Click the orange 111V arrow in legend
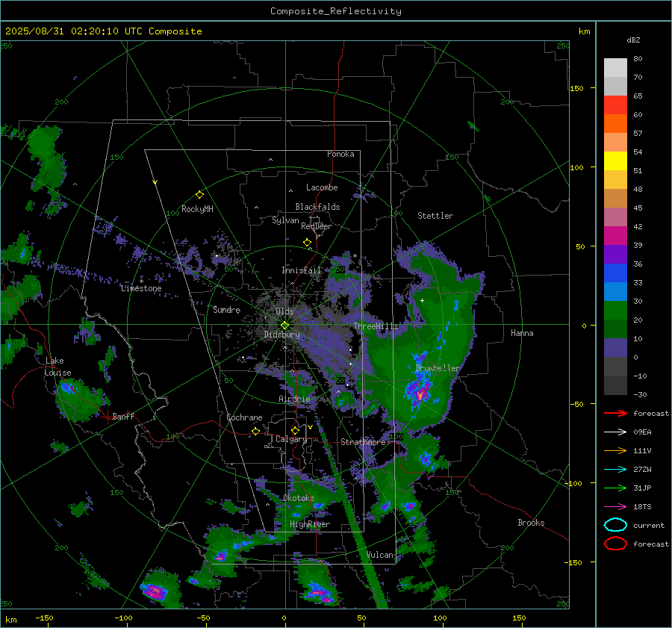Screen dimensions: 672x628 (x=615, y=450)
